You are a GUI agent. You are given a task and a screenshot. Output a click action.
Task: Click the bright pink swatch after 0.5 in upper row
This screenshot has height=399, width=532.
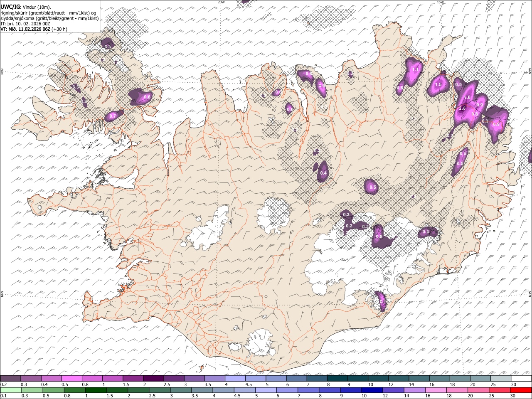(71, 379)
